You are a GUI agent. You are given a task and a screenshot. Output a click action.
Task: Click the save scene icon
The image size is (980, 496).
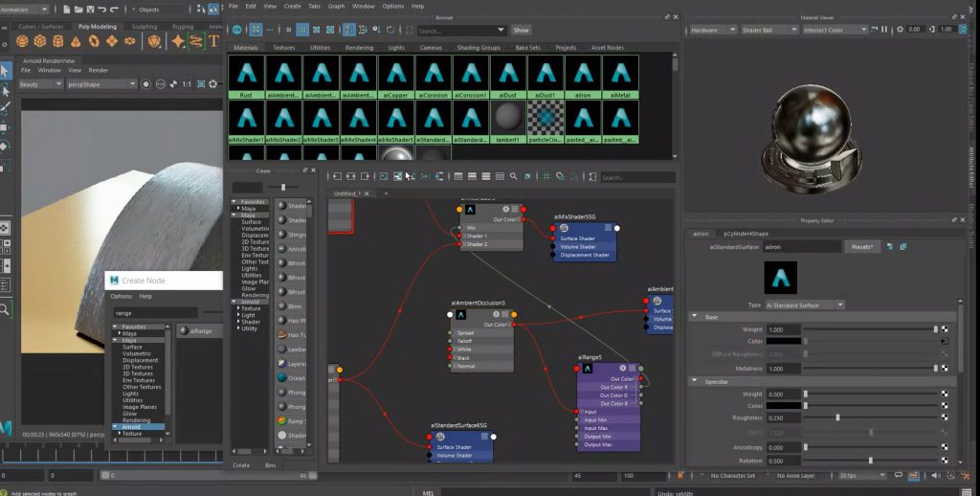tap(91, 10)
